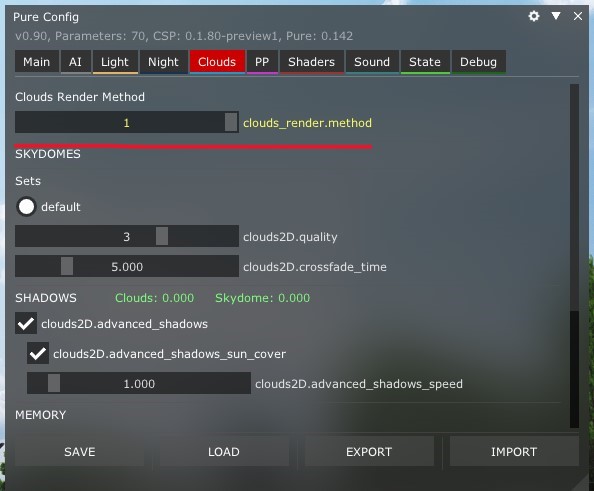Viewport: 594px width, 491px height.
Task: Go to the Sound tab
Action: (372, 62)
